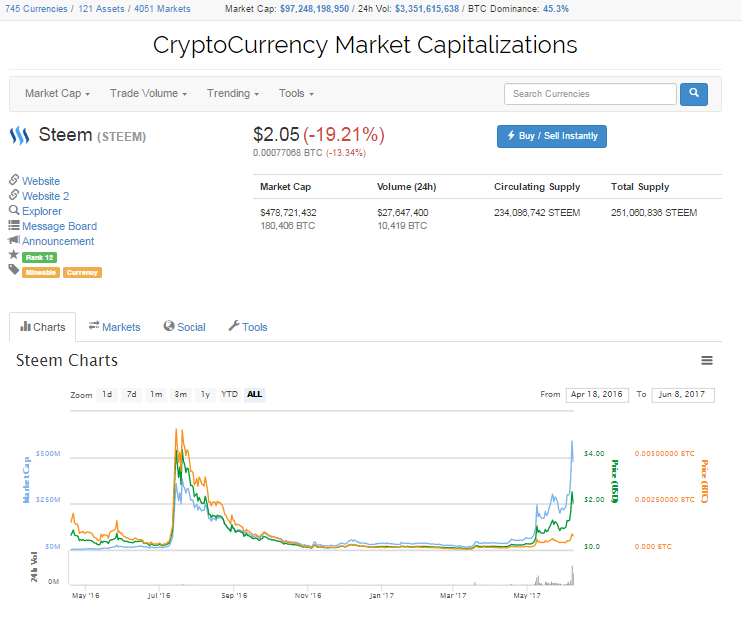Screen dimensions: 742x617
Task: Switch to the Markets tab
Action: pos(114,327)
